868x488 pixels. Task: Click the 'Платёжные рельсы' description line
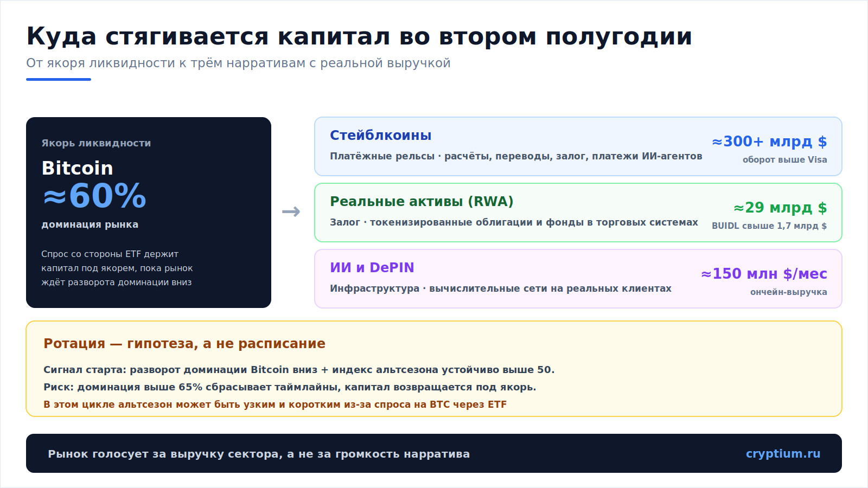[516, 156]
